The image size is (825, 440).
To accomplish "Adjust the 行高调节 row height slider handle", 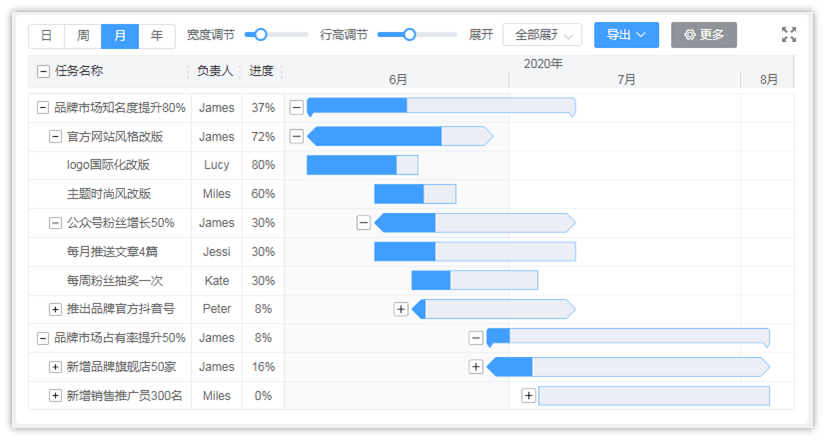I will pos(409,35).
